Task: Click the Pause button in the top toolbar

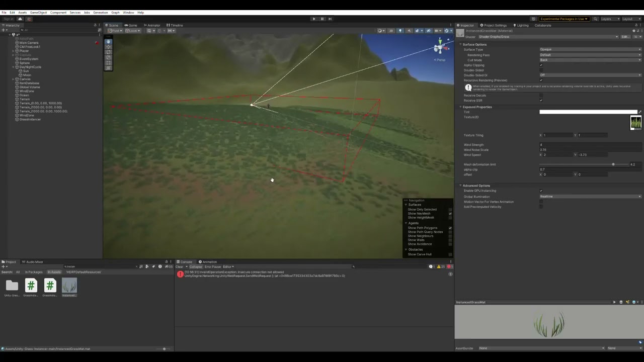Action: coord(322,19)
